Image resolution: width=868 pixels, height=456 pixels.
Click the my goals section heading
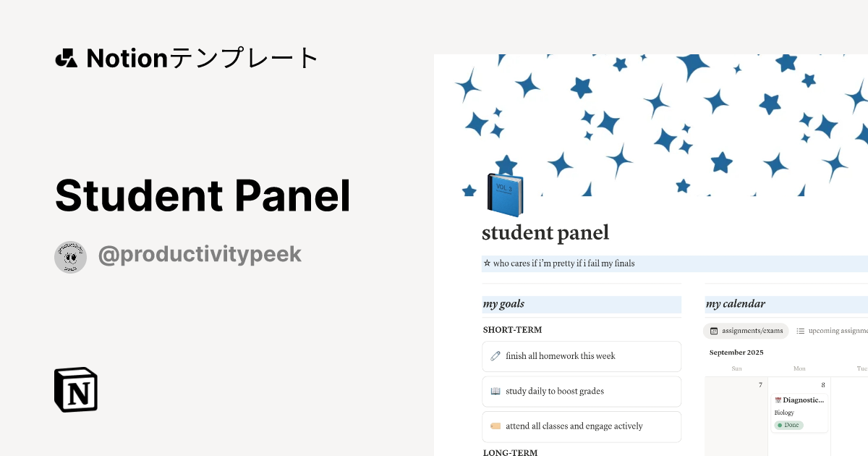pyautogui.click(x=503, y=304)
